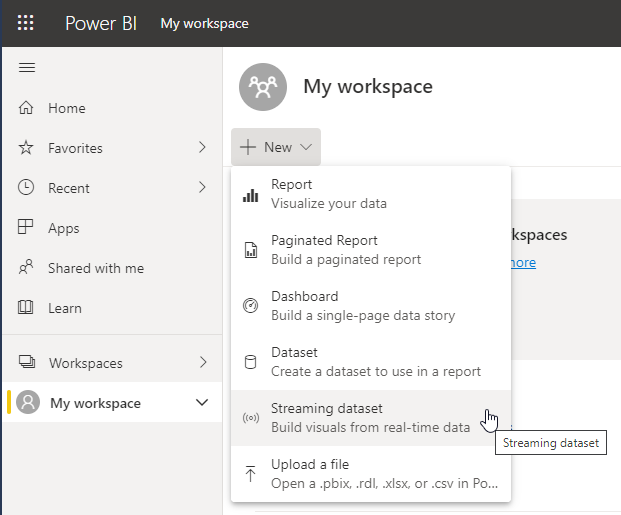Click the Workspaces stacked screens icon
The image size is (621, 515).
pyautogui.click(x=27, y=362)
